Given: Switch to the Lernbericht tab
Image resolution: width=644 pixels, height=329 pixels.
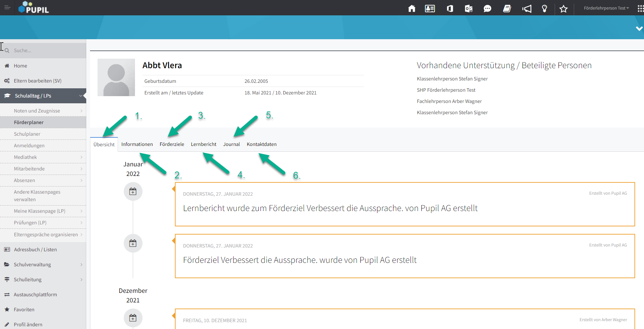Looking at the screenshot, I should pos(204,144).
